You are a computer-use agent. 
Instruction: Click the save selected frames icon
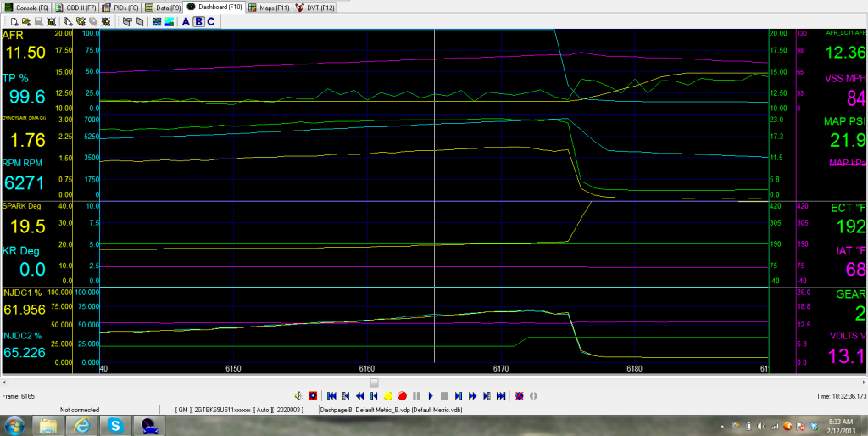(x=52, y=21)
